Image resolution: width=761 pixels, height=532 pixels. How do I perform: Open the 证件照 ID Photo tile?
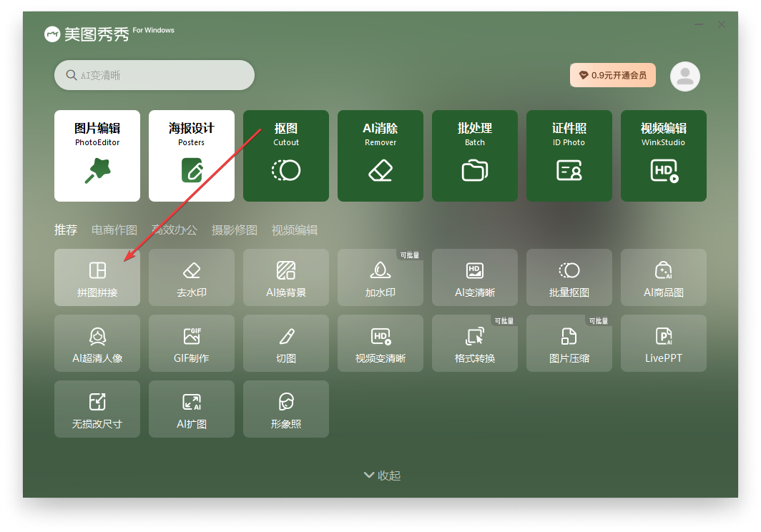tap(569, 156)
